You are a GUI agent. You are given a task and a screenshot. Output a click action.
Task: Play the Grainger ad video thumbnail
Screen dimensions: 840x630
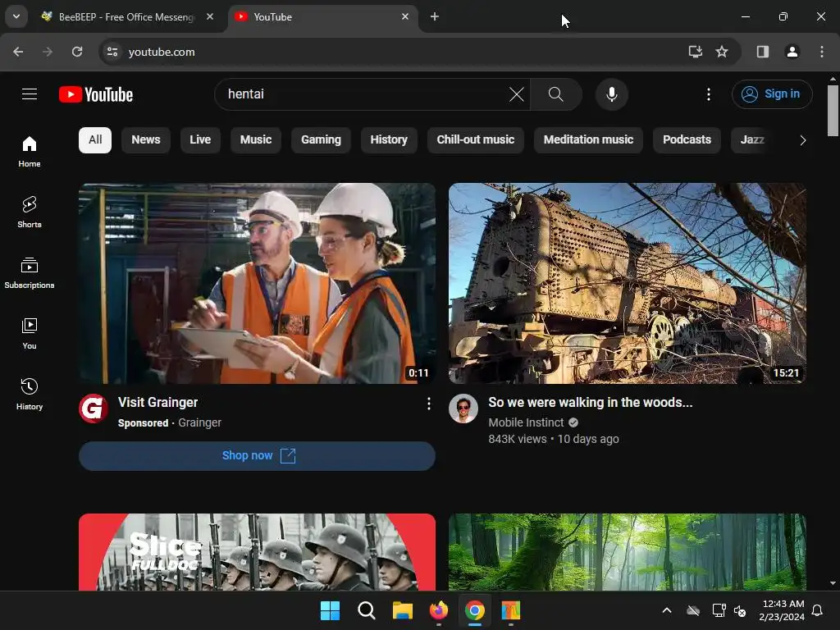257,283
